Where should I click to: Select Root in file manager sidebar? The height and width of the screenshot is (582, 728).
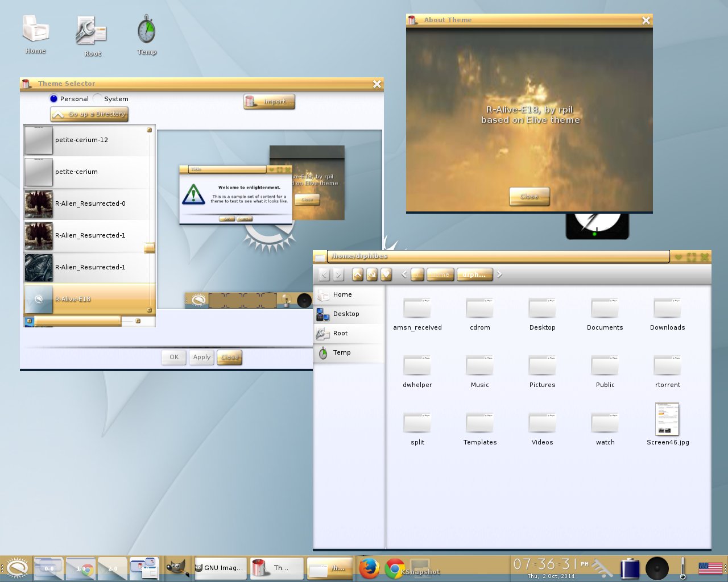tap(349, 334)
